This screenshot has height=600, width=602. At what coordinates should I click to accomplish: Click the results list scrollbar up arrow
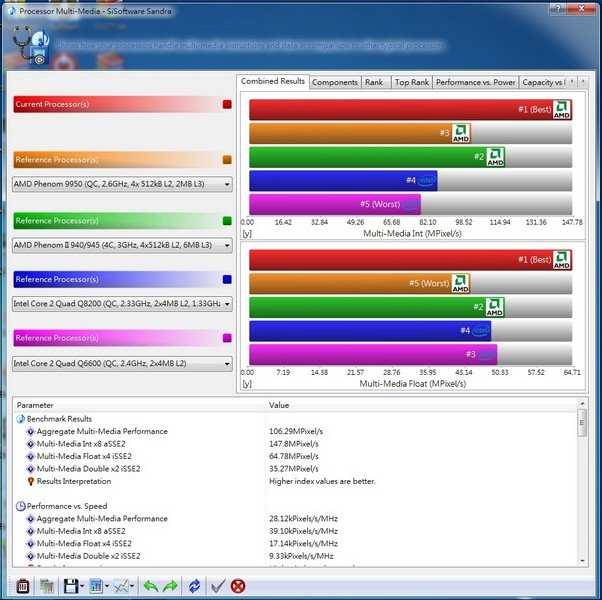pos(582,403)
